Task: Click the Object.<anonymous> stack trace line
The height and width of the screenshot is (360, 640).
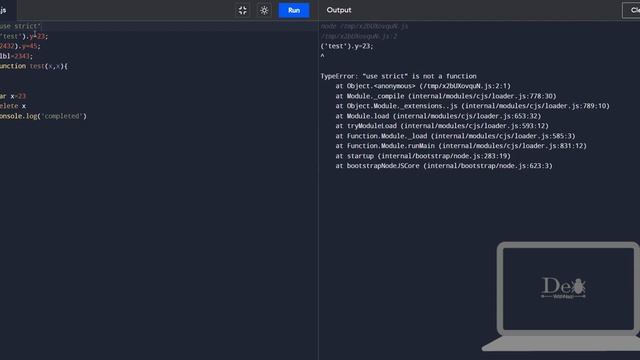Action: (423, 86)
